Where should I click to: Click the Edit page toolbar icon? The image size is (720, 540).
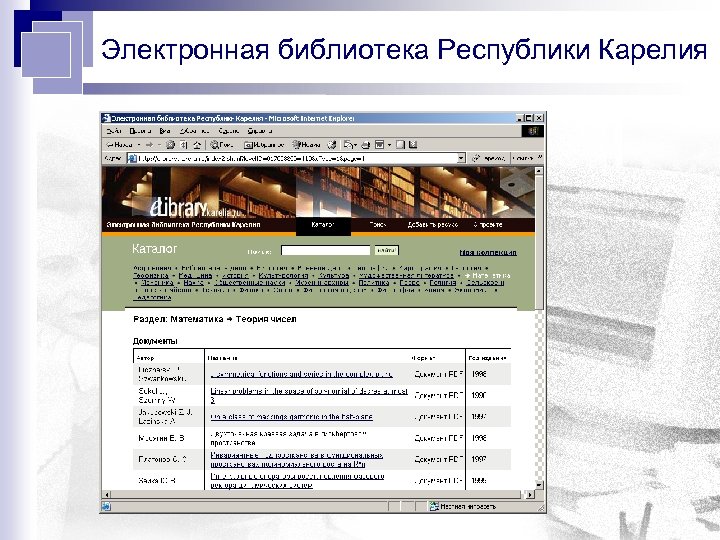pyautogui.click(x=379, y=145)
